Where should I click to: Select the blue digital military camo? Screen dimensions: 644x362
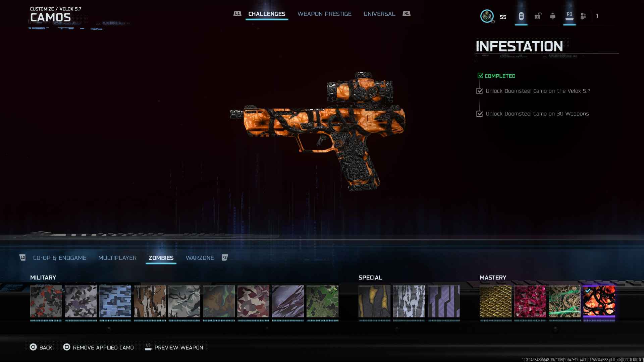coord(115,301)
